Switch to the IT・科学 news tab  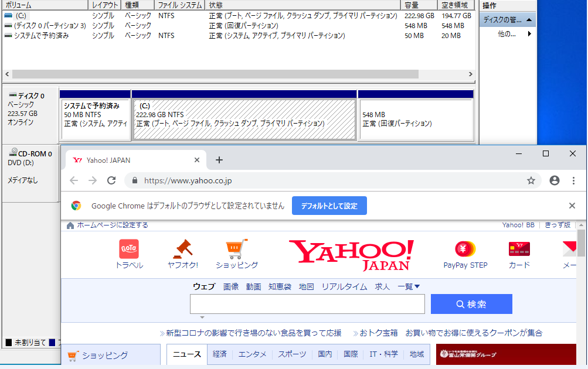point(384,354)
